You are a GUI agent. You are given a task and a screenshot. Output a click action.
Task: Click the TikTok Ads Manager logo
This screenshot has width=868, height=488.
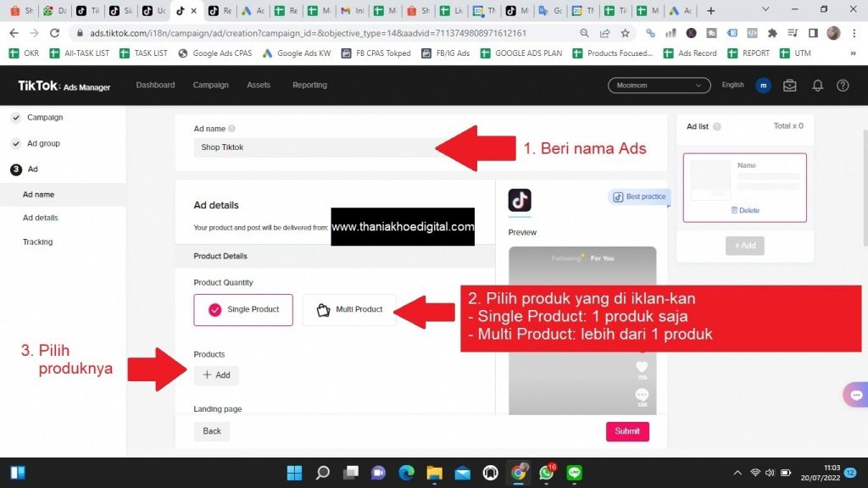(x=64, y=86)
